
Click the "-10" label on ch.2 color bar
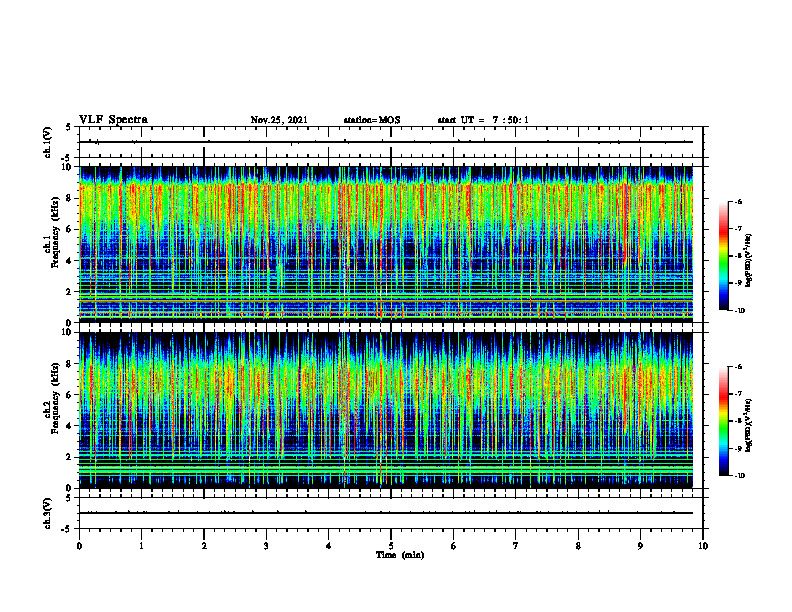pos(739,476)
